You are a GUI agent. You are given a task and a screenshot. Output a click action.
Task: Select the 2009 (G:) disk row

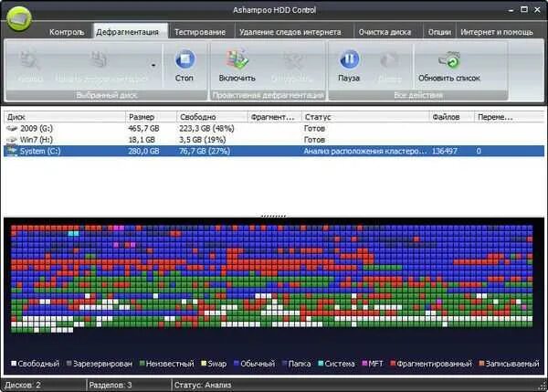coord(274,129)
